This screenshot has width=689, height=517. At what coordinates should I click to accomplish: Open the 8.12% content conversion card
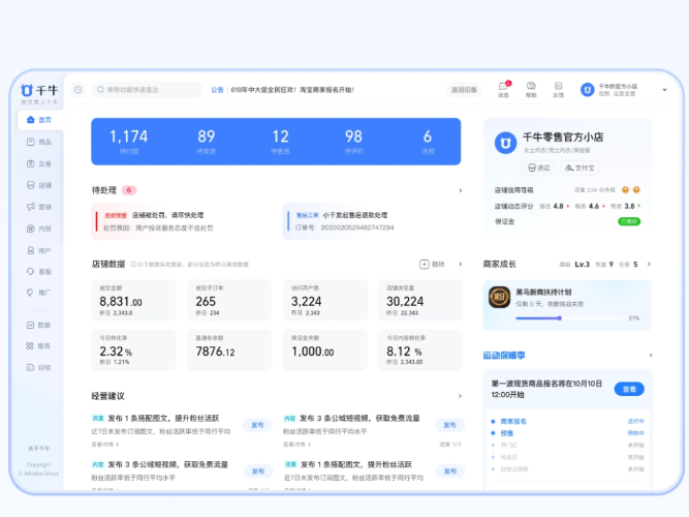[421, 350]
